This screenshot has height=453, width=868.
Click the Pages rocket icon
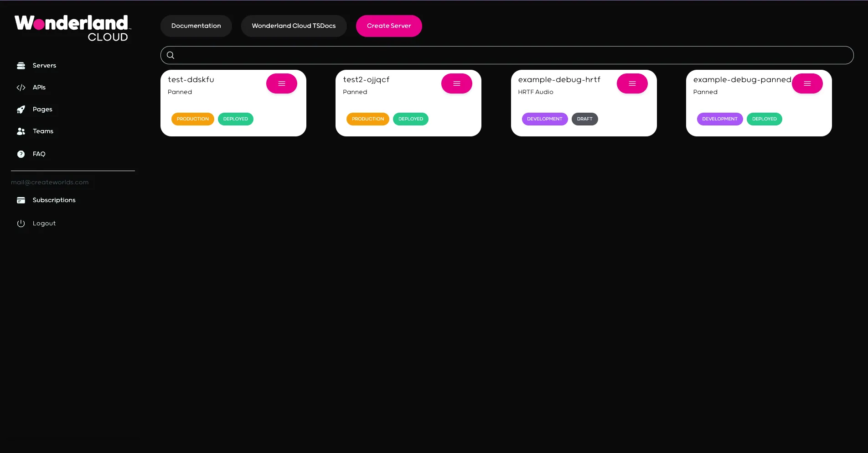21,109
